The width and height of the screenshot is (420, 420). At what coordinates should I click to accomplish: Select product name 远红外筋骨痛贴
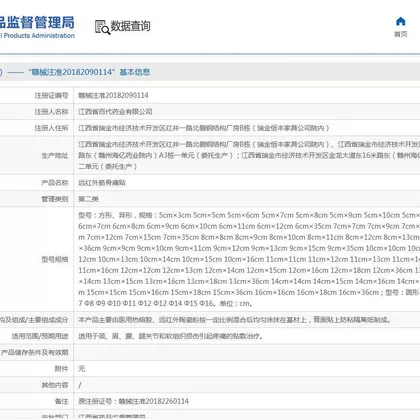[x=102, y=183]
